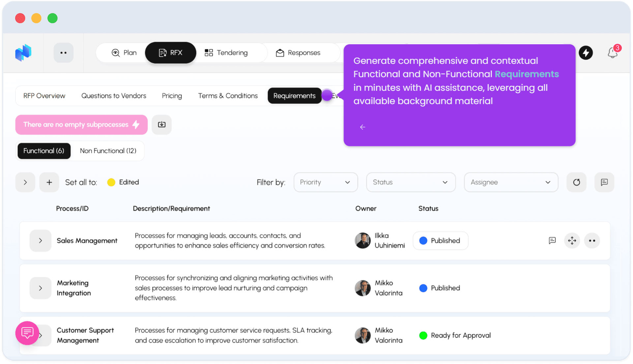The height and width of the screenshot is (364, 633).
Task: Open the Status filter dropdown
Action: point(411,182)
